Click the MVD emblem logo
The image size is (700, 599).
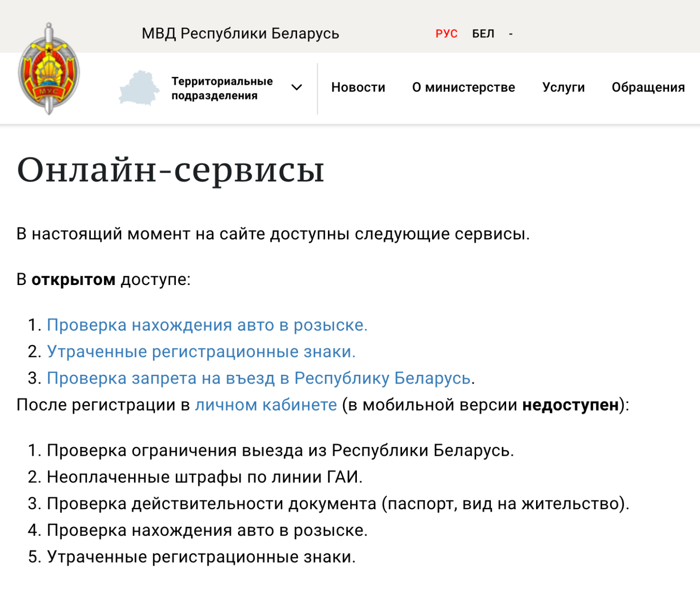[x=49, y=69]
